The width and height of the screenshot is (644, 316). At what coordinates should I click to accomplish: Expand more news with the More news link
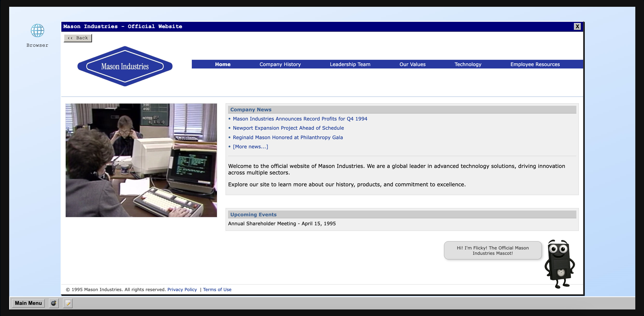pyautogui.click(x=250, y=147)
